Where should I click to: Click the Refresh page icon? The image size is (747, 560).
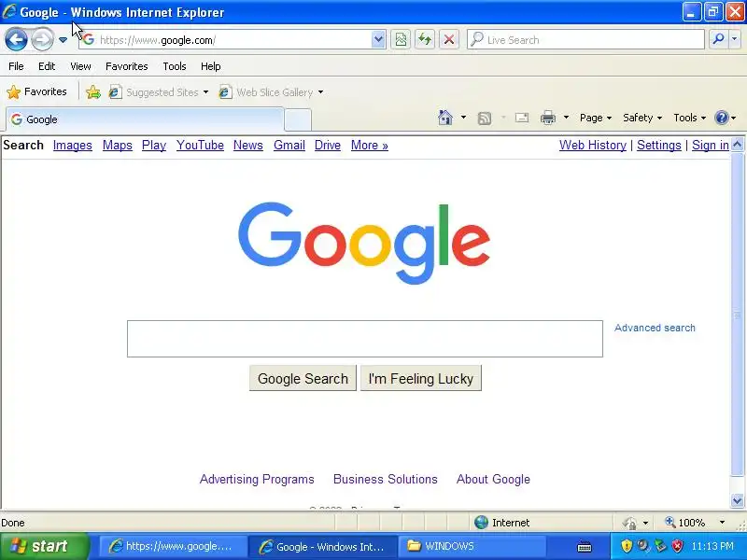coord(425,40)
